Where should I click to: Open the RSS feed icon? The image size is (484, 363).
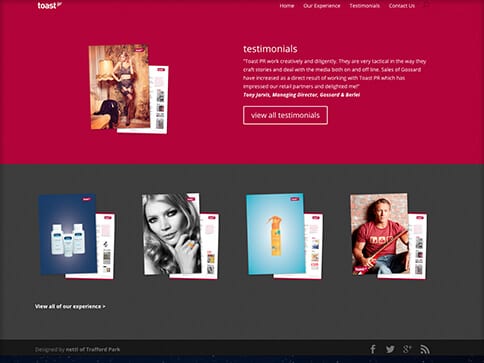[425, 349]
